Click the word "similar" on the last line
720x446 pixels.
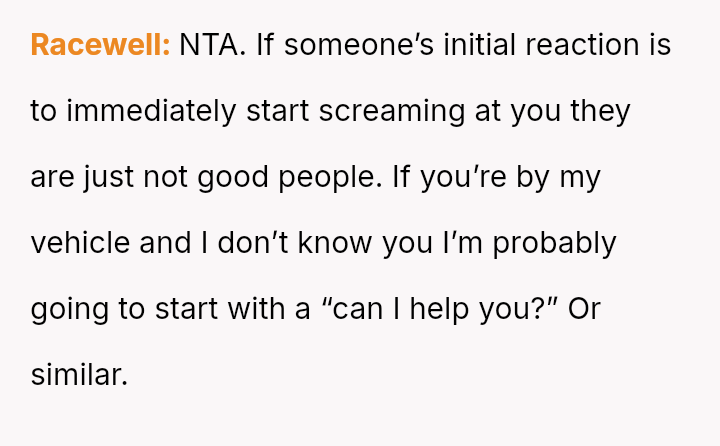point(78,375)
